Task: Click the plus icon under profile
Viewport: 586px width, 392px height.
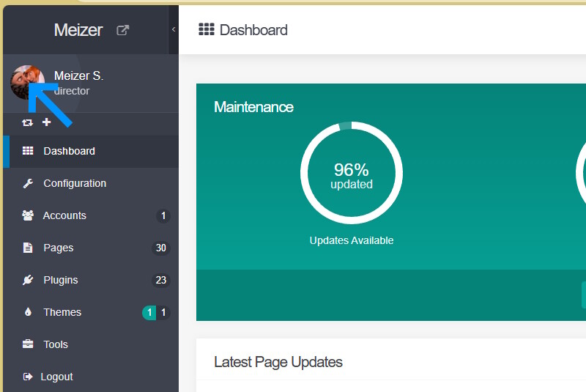Action: (46, 122)
